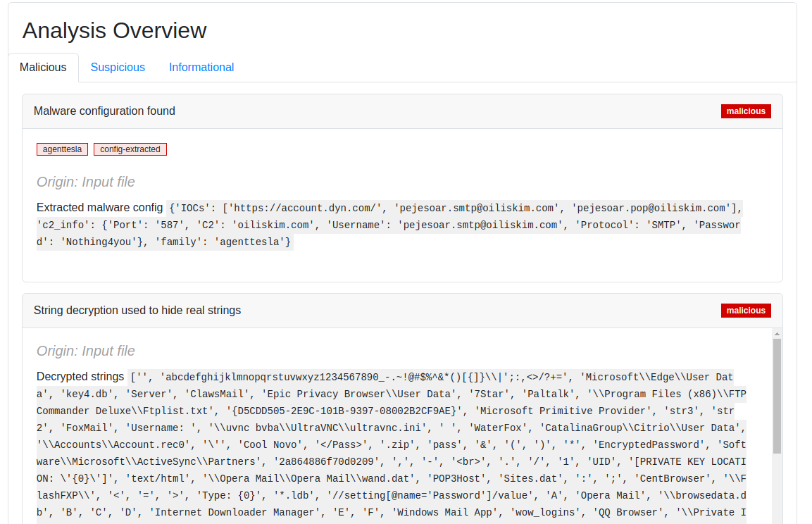Click the scroll up arrow in strings panel
Viewport: 812px width, 524px height.
click(777, 334)
